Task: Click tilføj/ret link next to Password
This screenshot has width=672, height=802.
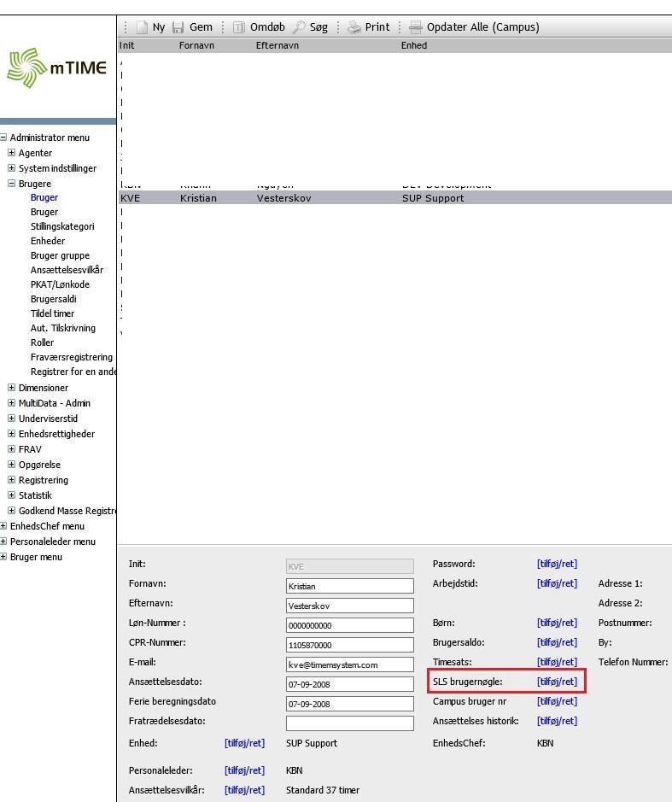Action: (557, 564)
